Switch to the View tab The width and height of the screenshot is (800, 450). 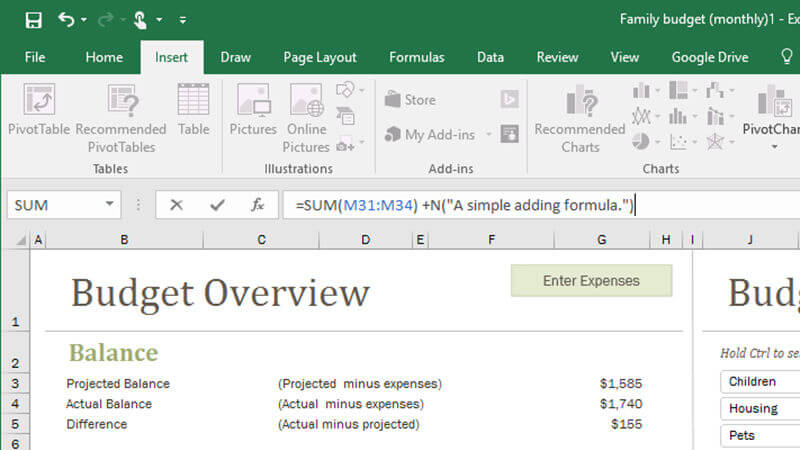coord(624,57)
